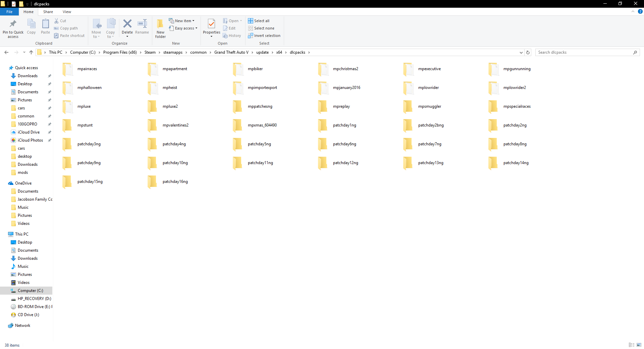This screenshot has height=349, width=644.
Task: Click Copy path in Clipboard group
Action: (x=66, y=28)
